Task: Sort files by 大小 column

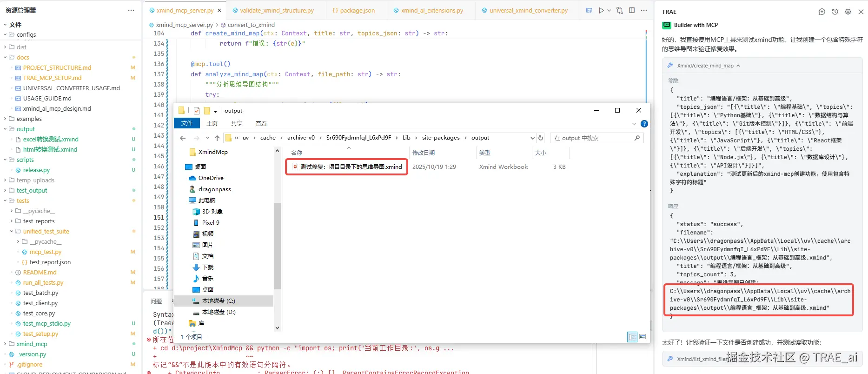Action: click(541, 153)
